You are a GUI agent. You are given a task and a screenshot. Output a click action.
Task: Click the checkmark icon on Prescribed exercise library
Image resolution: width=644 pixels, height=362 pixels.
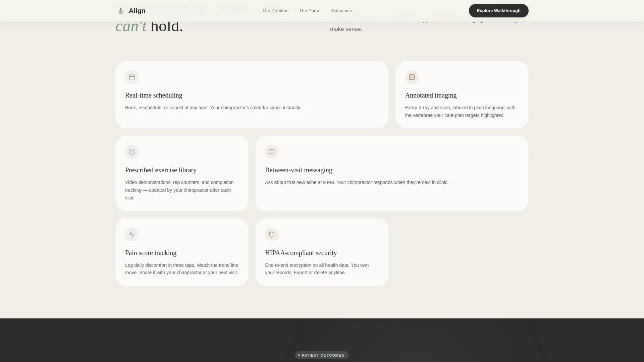[x=131, y=152]
